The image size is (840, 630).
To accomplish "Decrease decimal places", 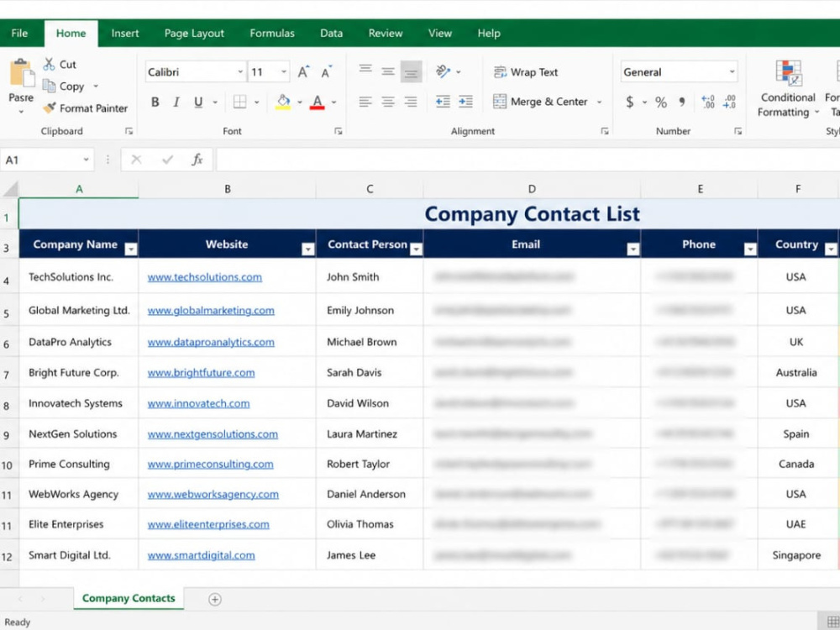I will tap(729, 102).
